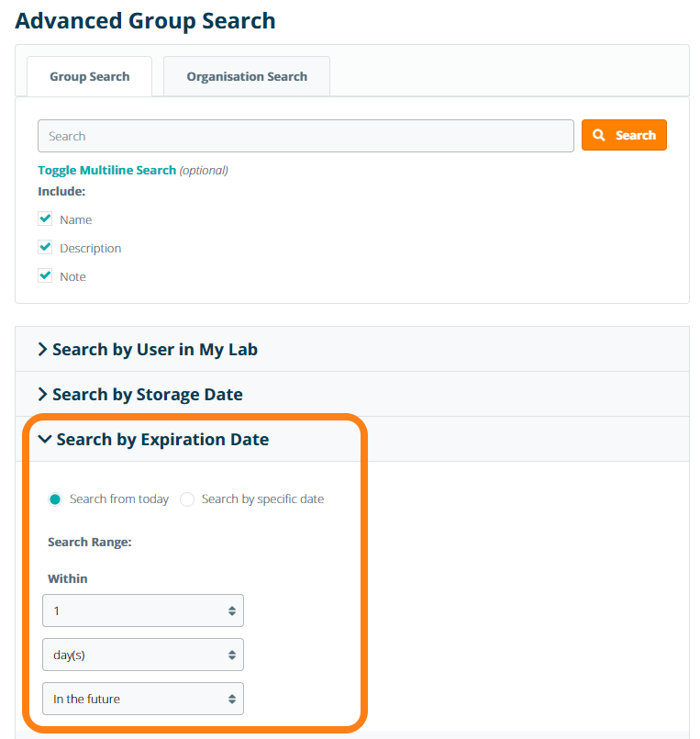Open the Within number dropdown showing 1
The height and width of the screenshot is (739, 700).
[143, 610]
